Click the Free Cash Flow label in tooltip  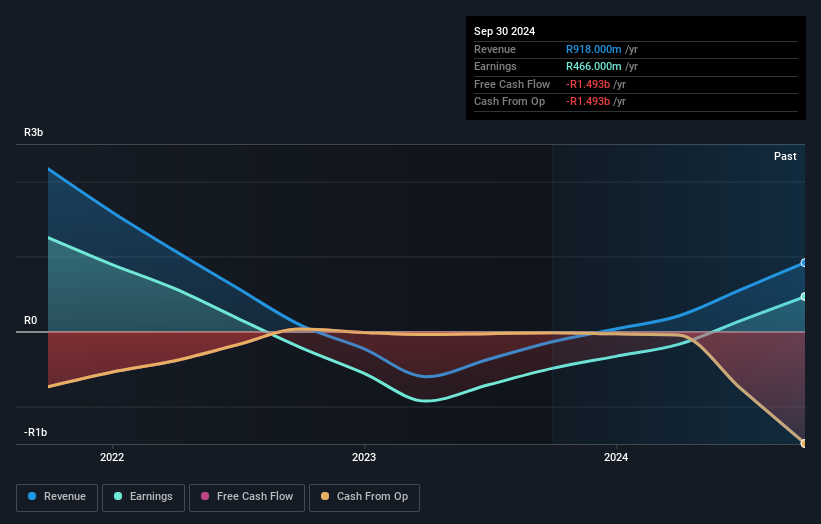(512, 84)
